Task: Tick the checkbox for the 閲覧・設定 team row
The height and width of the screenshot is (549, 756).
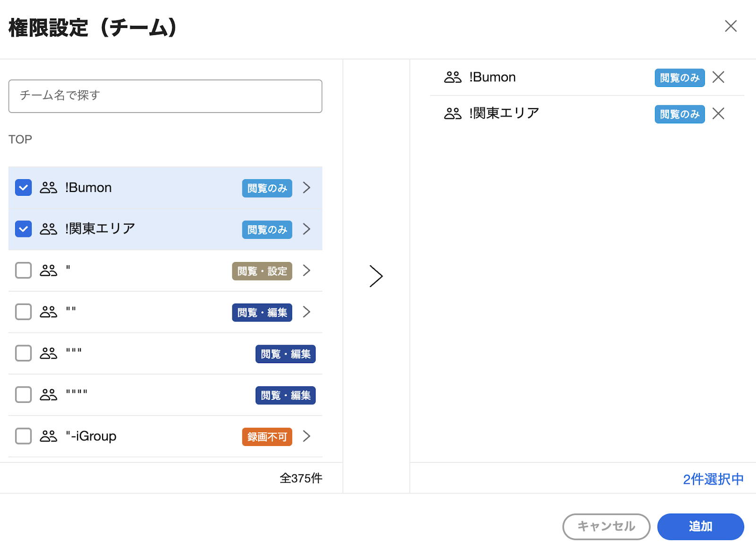Action: [x=24, y=270]
